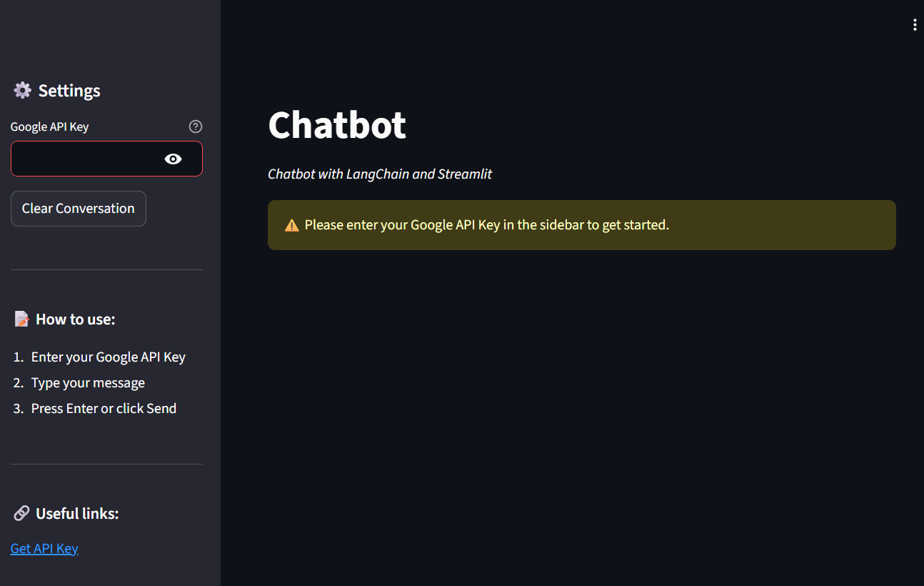This screenshot has height=586, width=924.
Task: Open the settings dropdown via the kebab menu
Action: click(915, 24)
